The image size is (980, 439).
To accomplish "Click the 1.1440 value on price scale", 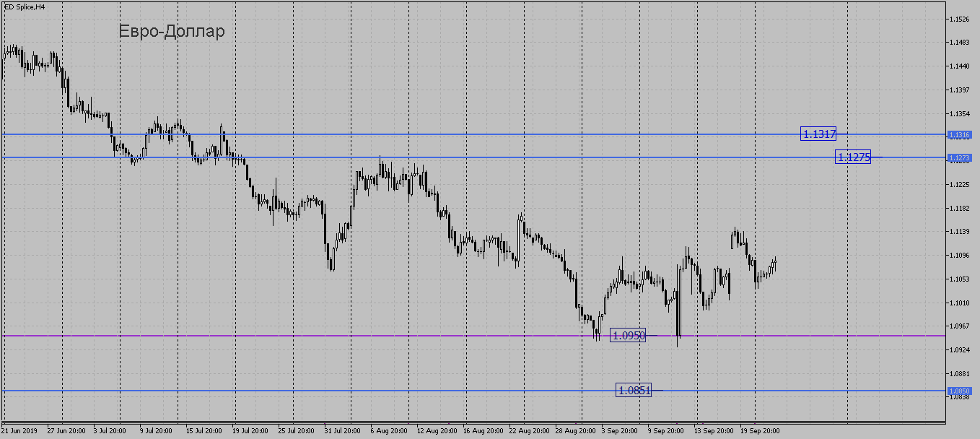I will [959, 66].
